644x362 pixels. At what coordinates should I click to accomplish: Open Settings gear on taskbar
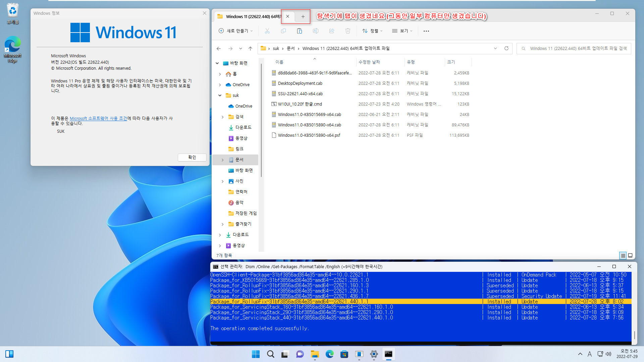374,354
